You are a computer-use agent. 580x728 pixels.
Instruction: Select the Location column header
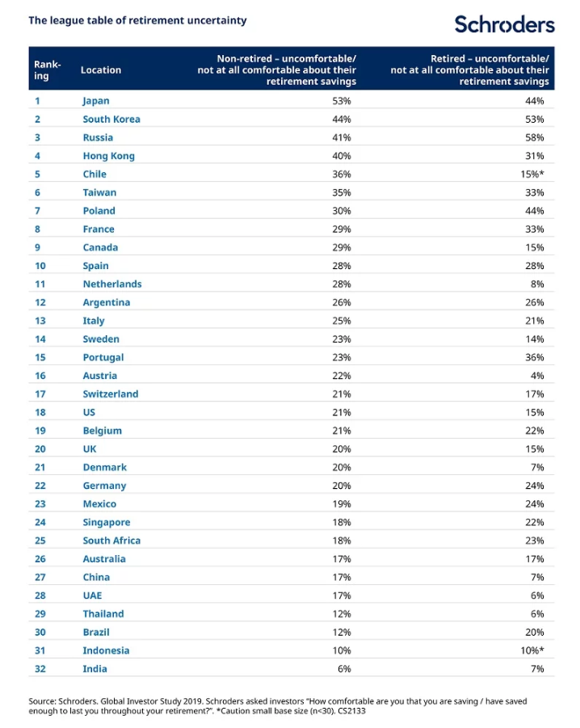coord(101,70)
